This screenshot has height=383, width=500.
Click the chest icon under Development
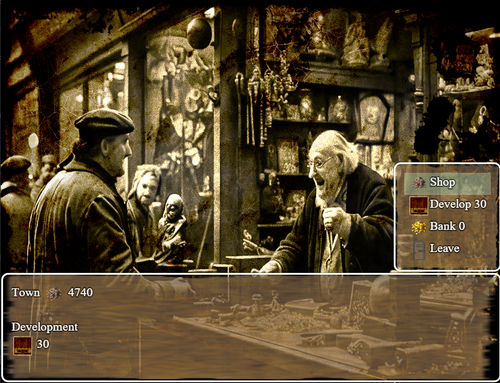[x=22, y=345]
